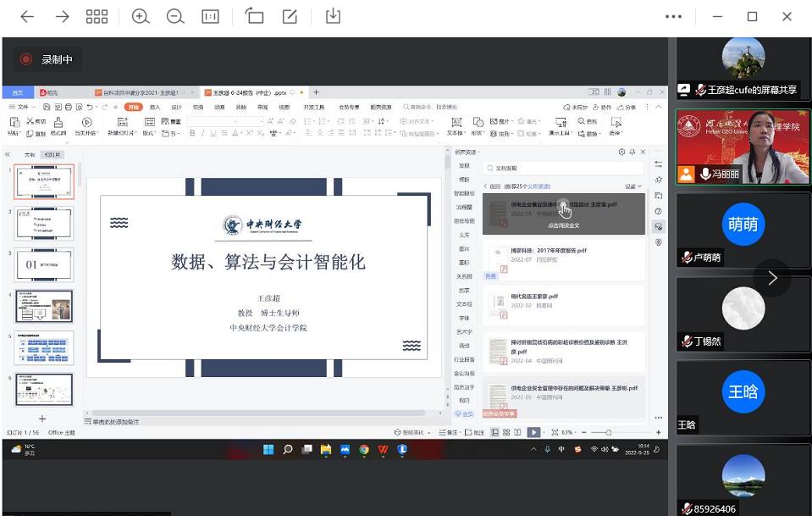Toggle italic formatting
This screenshot has height=516, width=812.
coord(202,131)
